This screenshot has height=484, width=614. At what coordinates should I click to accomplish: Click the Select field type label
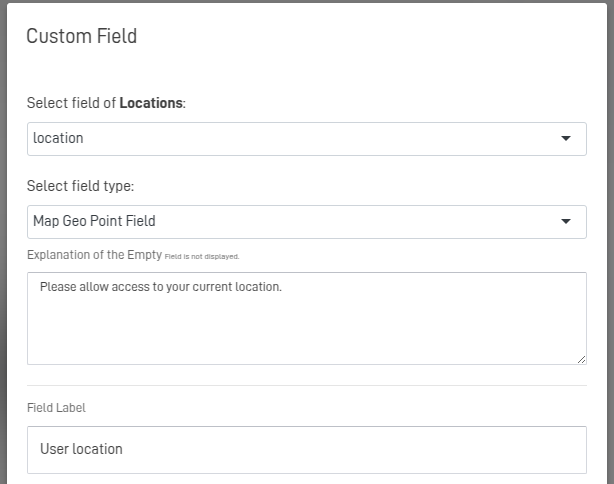click(x=80, y=186)
